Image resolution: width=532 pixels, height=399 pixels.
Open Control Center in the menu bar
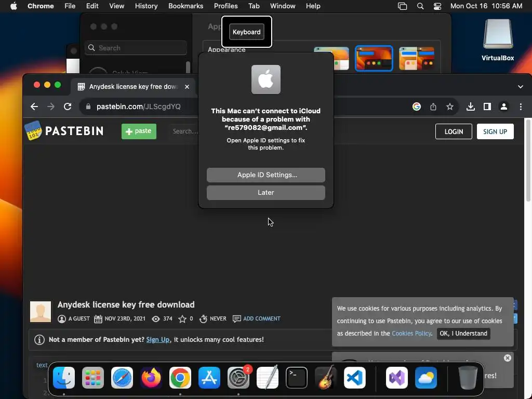coord(437,6)
